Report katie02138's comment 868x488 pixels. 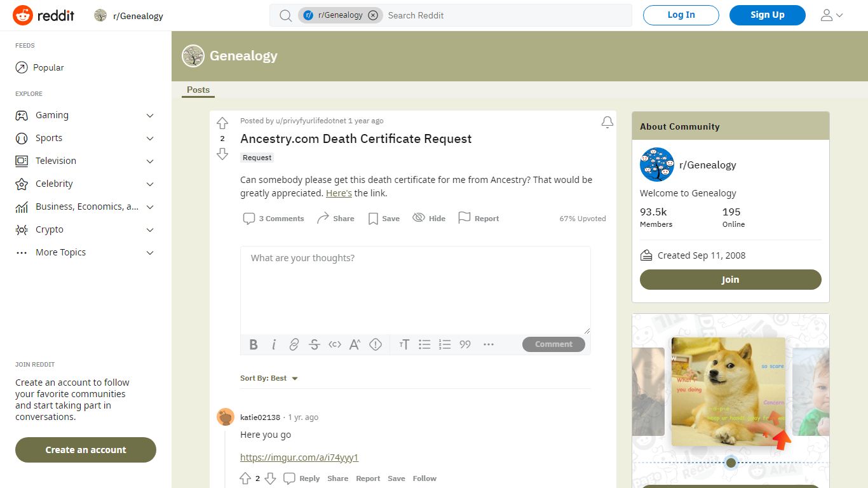pos(368,478)
